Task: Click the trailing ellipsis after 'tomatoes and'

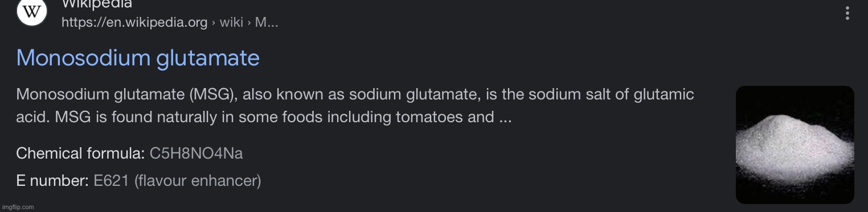Action: coord(505,119)
